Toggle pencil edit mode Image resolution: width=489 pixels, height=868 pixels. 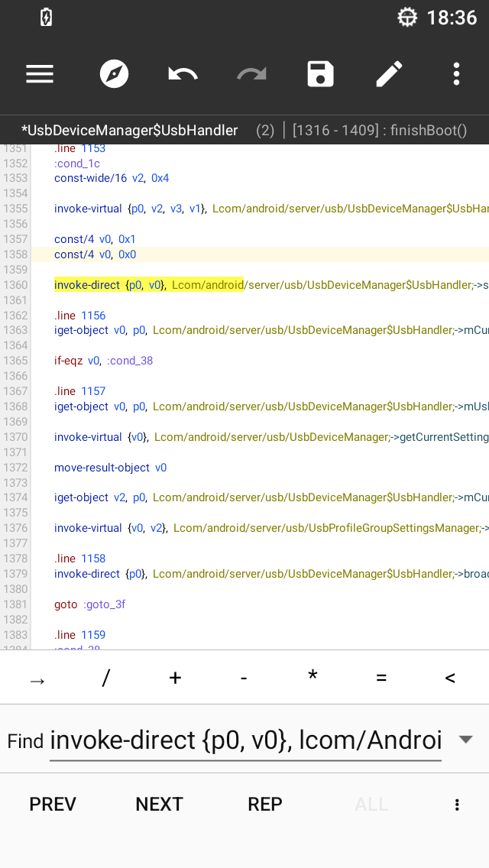click(x=390, y=74)
